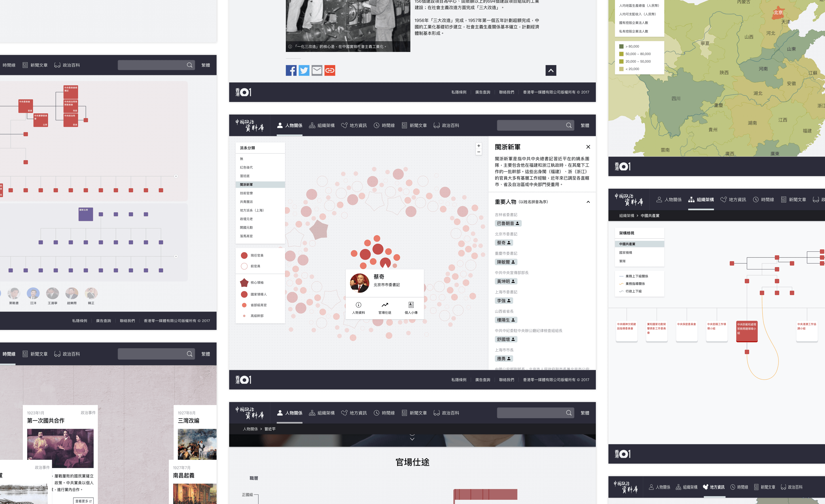Click 私隱條例 link in article page footer
825x504 pixels.
tap(459, 92)
